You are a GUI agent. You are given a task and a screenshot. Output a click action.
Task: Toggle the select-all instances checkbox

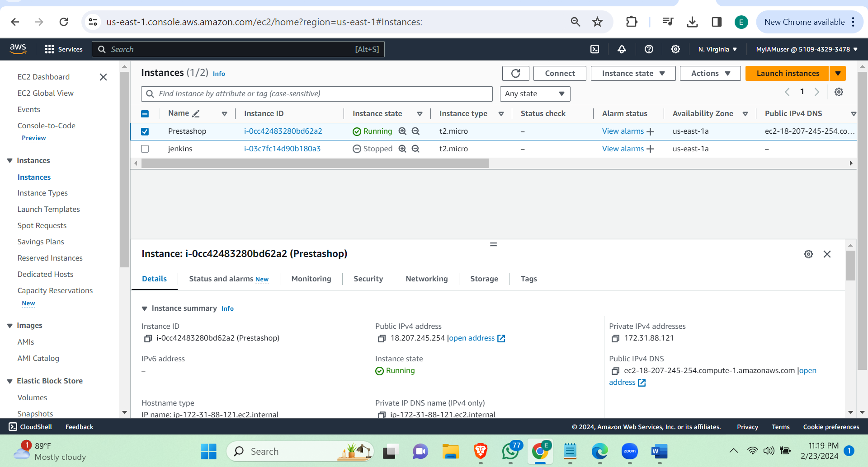click(145, 114)
